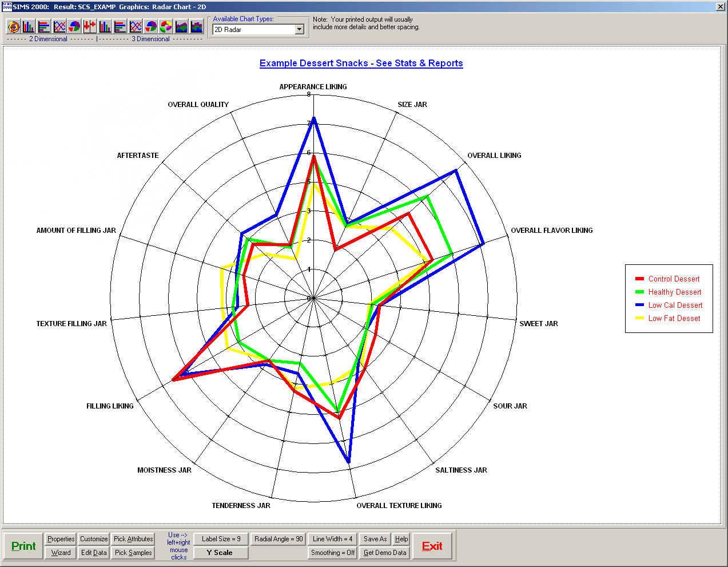728x567 pixels.
Task: Switch to 2D vertical bar chart
Action: [29, 27]
